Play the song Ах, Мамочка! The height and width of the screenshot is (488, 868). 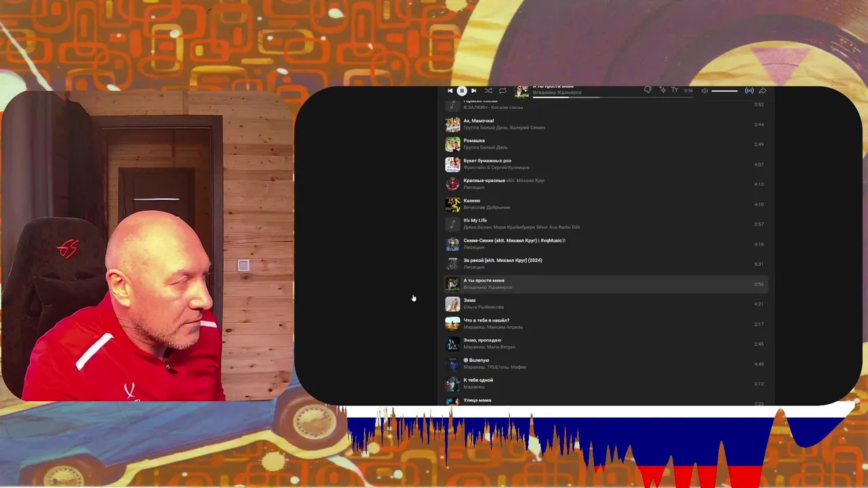(479, 121)
